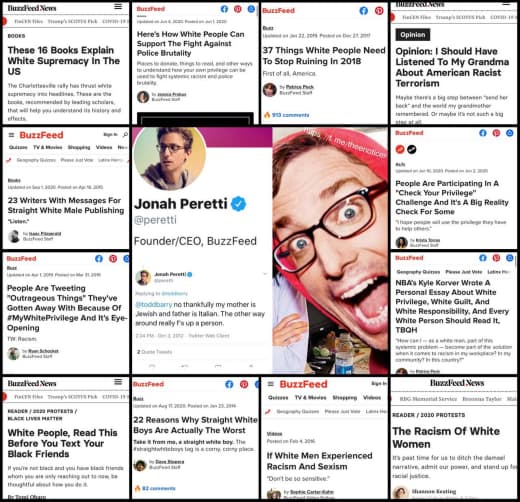Pin the Kyle Korver article on Pinterest

point(496,258)
